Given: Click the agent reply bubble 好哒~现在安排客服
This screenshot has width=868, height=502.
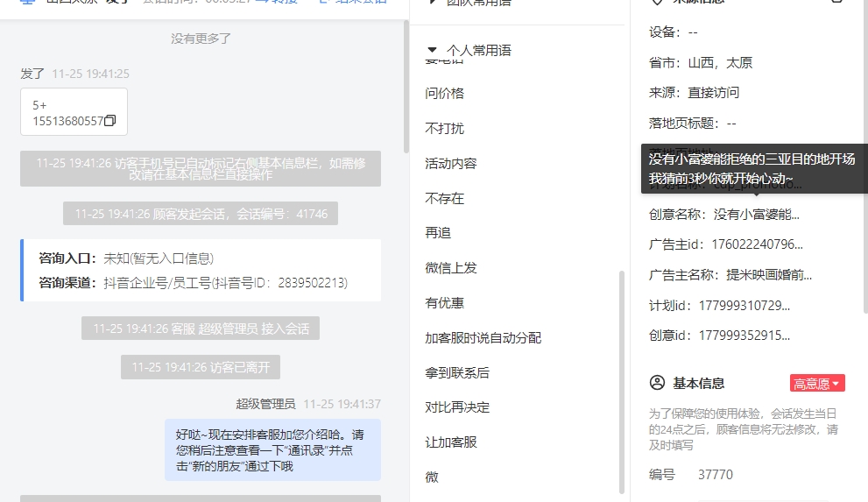Looking at the screenshot, I should 273,450.
